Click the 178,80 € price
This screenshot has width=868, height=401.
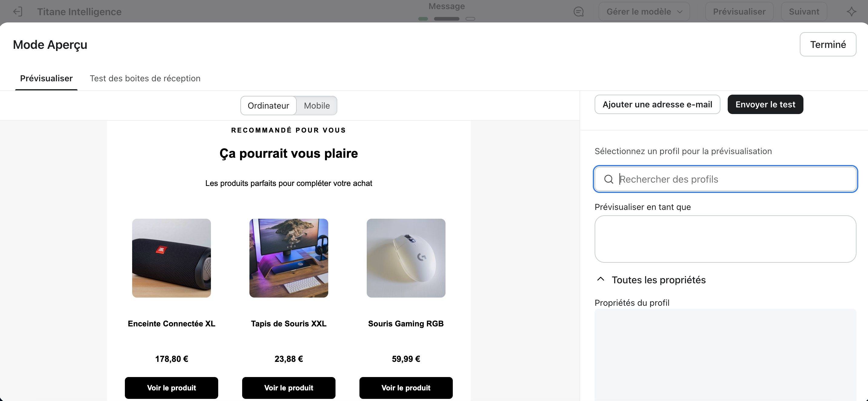click(x=172, y=359)
